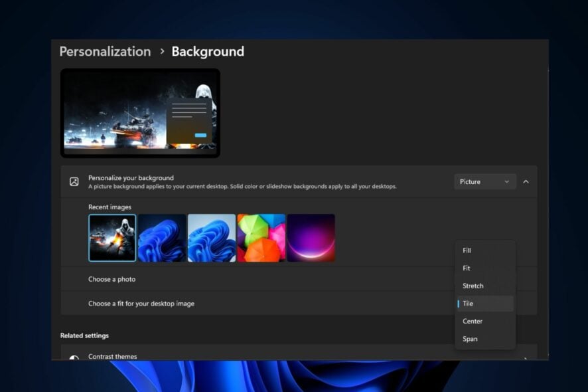The height and width of the screenshot is (392, 588).
Task: Click the Related settings heading
Action: (84, 336)
